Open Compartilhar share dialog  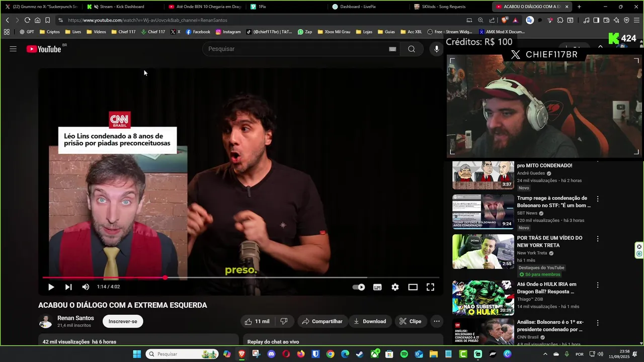click(x=322, y=321)
